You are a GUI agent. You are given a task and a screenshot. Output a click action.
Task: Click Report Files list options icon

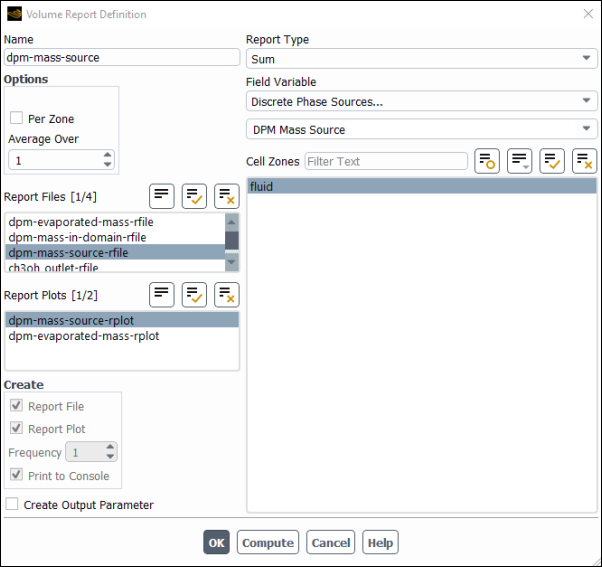162,196
